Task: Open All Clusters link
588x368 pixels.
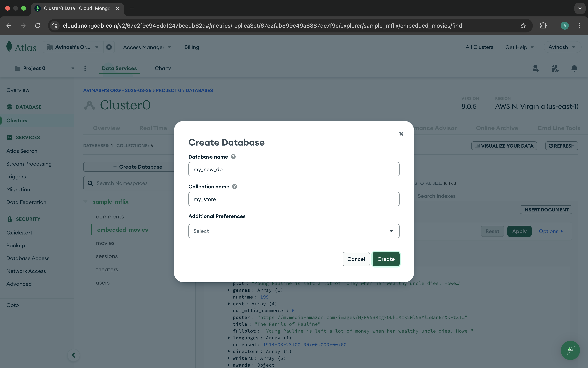Action: click(x=479, y=47)
